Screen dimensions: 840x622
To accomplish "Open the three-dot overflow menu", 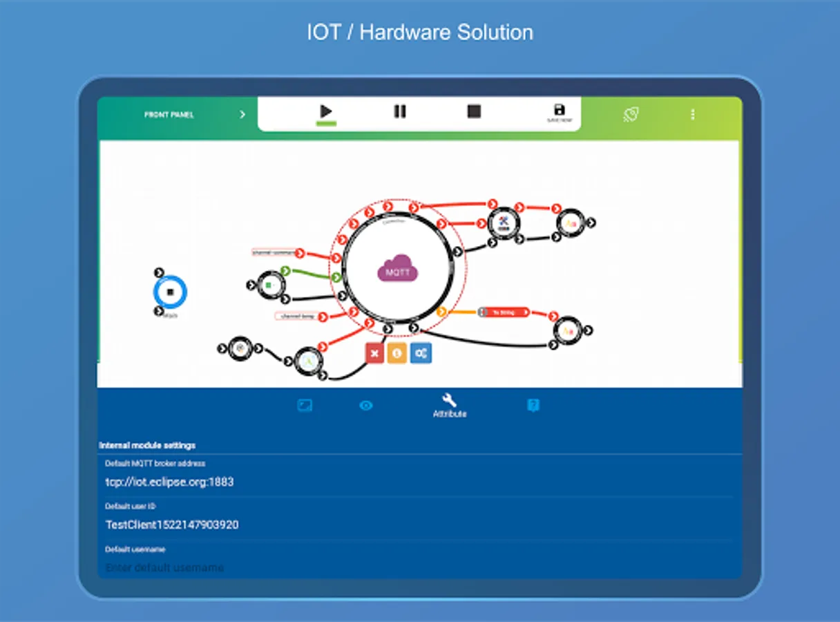I will point(693,115).
